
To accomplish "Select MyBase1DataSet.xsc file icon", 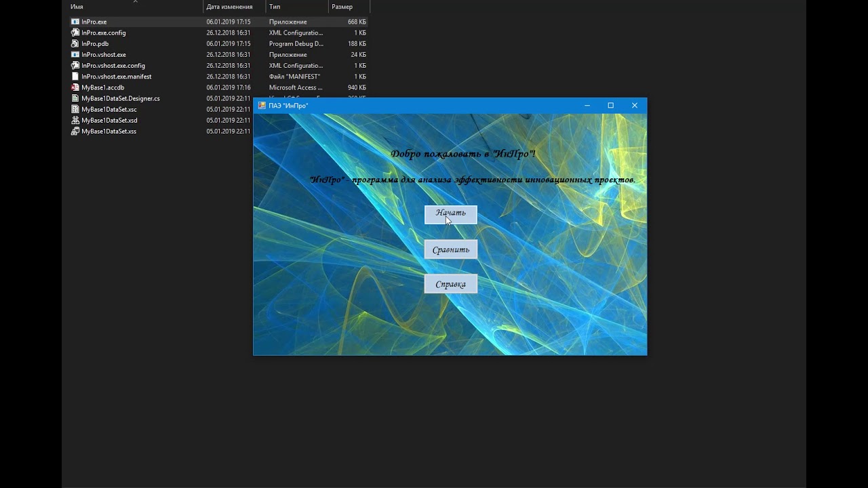I will 75,109.
